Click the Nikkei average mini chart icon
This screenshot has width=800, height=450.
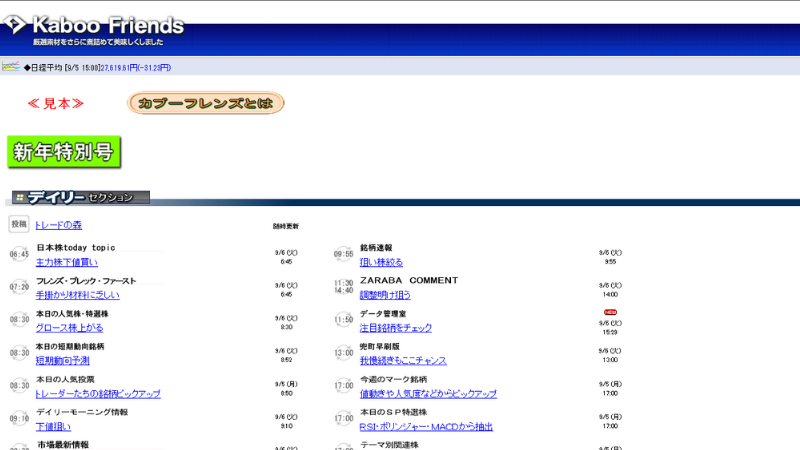pos(10,66)
